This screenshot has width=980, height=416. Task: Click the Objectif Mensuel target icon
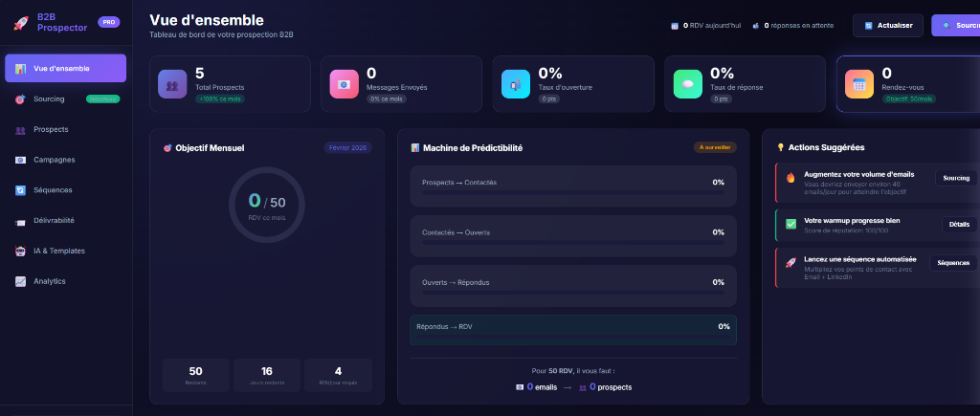coord(167,148)
